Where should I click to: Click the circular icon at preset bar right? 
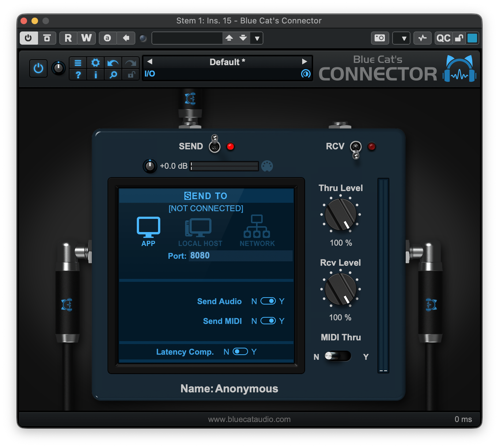[305, 74]
